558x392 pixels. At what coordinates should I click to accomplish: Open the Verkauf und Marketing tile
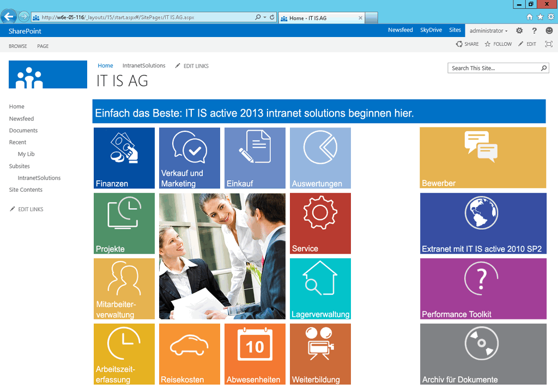[190, 158]
